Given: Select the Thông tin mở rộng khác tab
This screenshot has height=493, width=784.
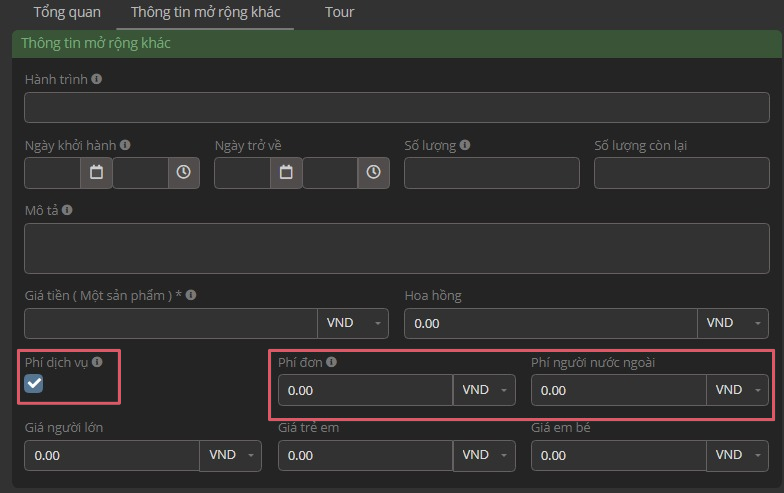Looking at the screenshot, I should pos(206,13).
